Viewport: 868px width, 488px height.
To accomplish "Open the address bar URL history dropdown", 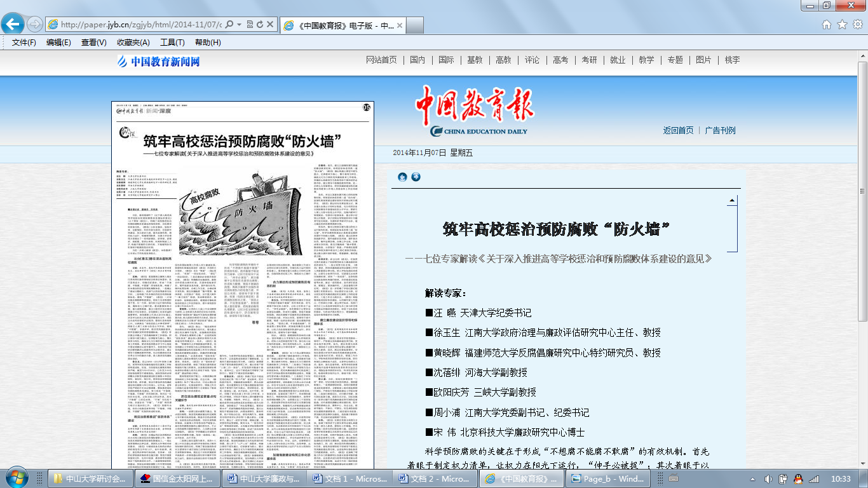I will coord(240,24).
